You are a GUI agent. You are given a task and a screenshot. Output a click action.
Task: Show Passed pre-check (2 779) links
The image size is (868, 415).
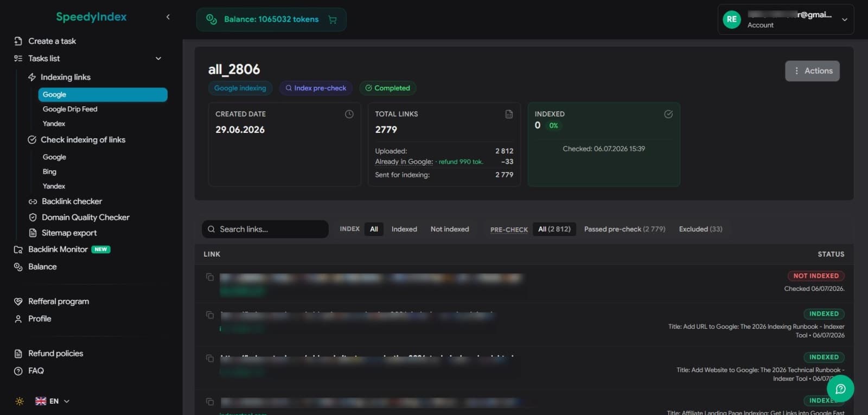tap(624, 229)
